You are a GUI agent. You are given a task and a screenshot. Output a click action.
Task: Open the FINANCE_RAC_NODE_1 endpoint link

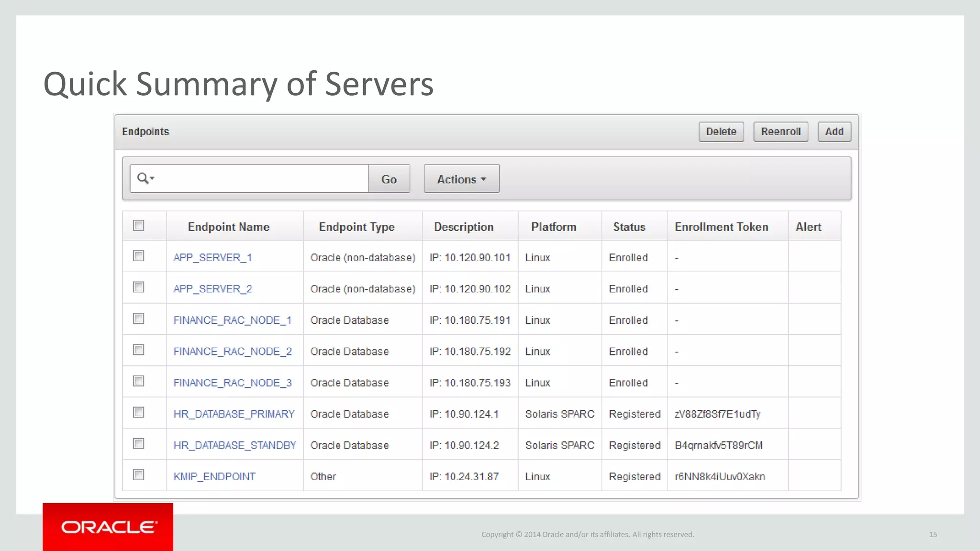pyautogui.click(x=232, y=320)
